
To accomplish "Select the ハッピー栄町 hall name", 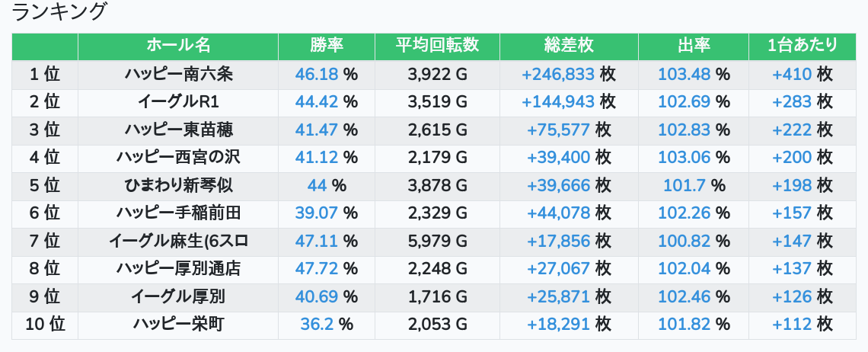I will (178, 324).
